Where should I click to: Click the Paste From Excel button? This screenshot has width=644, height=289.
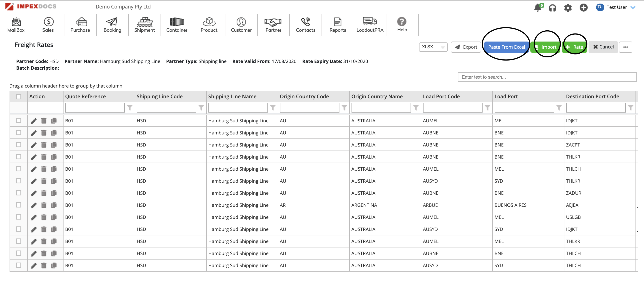506,47
